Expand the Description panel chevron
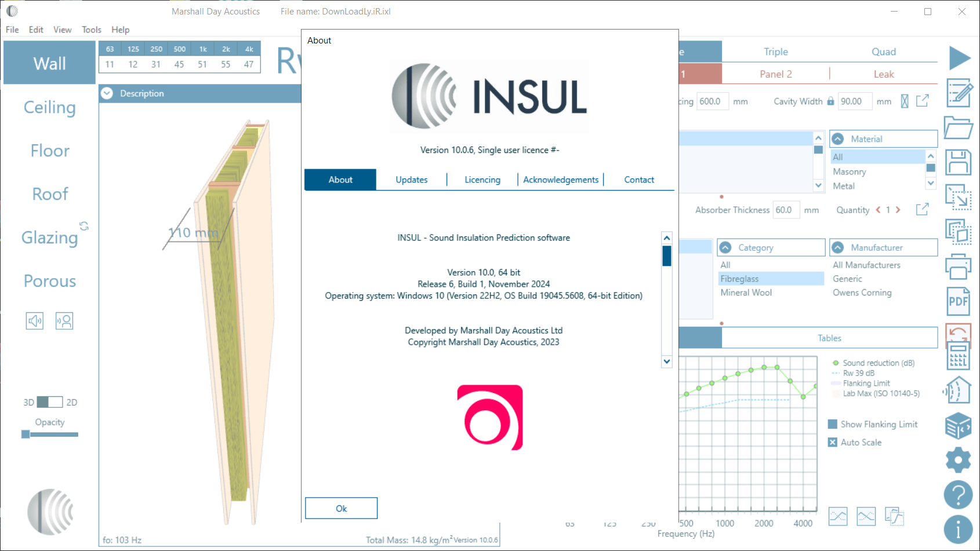This screenshot has width=980, height=551. click(x=107, y=93)
